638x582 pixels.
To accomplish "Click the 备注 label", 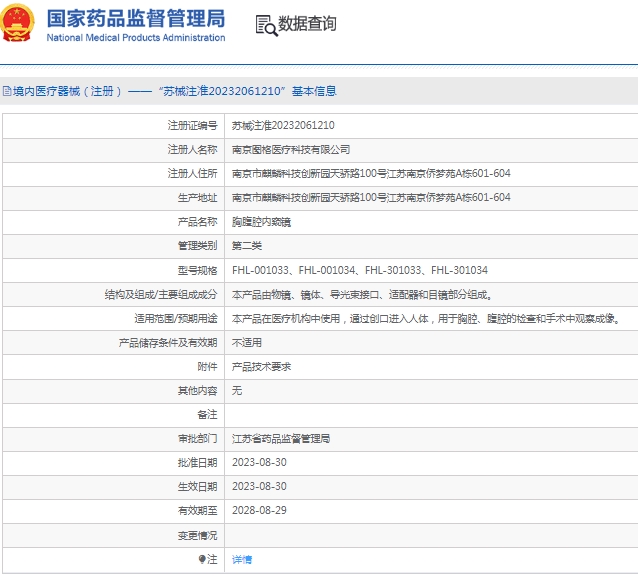I will pos(207,415).
